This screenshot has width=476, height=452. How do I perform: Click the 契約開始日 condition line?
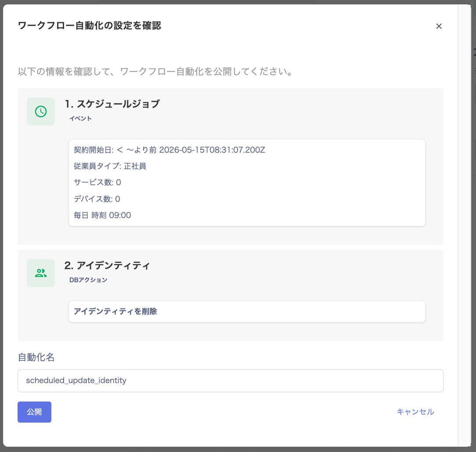pos(169,150)
